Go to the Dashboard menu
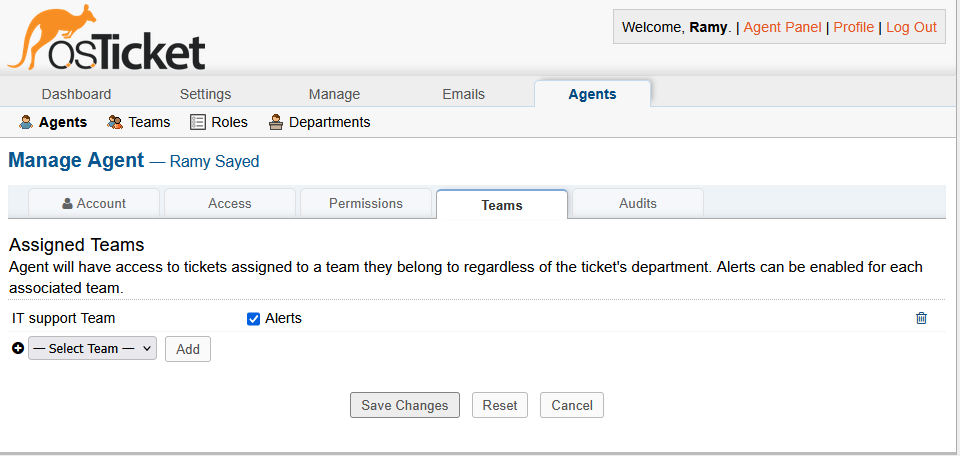Viewport: 960px width, 456px height. point(76,94)
